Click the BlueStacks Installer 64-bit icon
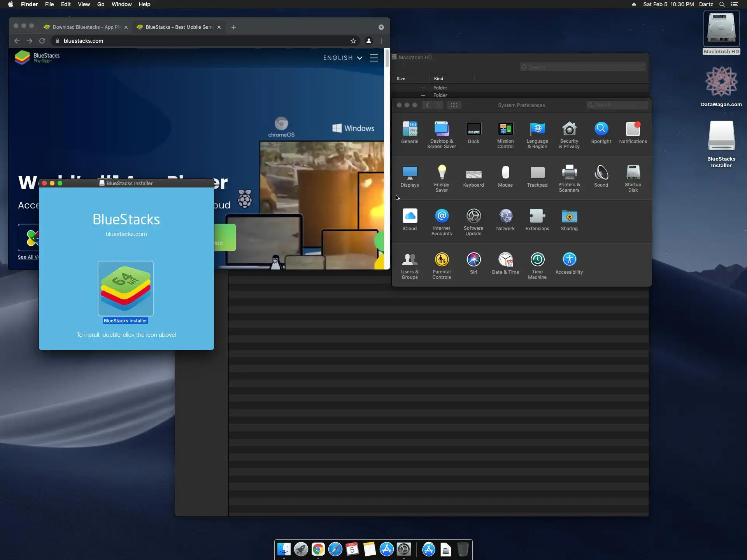Viewport: 747px width, 560px height. [x=125, y=288]
